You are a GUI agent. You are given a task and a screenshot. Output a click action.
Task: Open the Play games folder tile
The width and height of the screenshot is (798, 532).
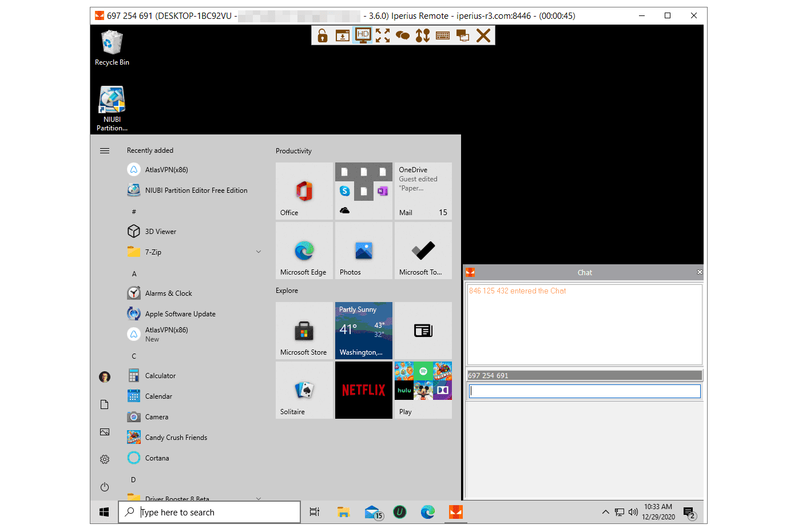pos(423,390)
